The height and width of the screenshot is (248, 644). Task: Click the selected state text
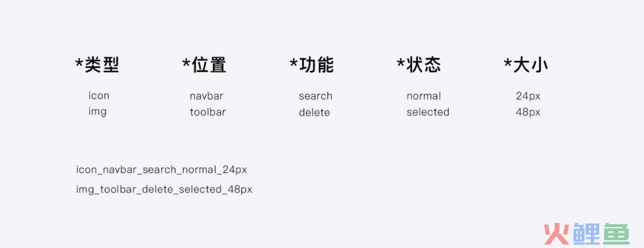tap(428, 112)
